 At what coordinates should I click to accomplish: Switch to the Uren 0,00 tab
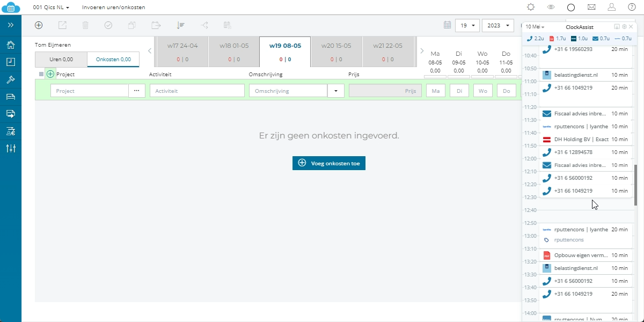[x=61, y=60]
